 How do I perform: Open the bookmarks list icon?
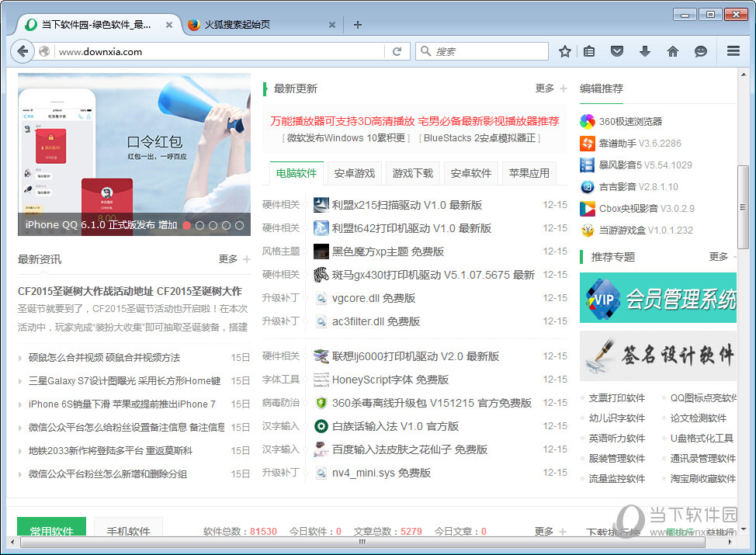(589, 51)
